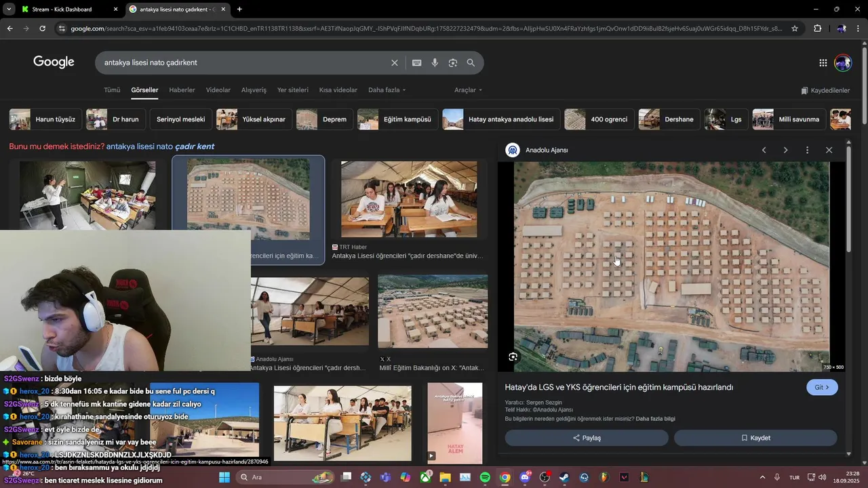Image resolution: width=868 pixels, height=488 pixels.
Task: Show hidden system tray icons
Action: (x=762, y=477)
